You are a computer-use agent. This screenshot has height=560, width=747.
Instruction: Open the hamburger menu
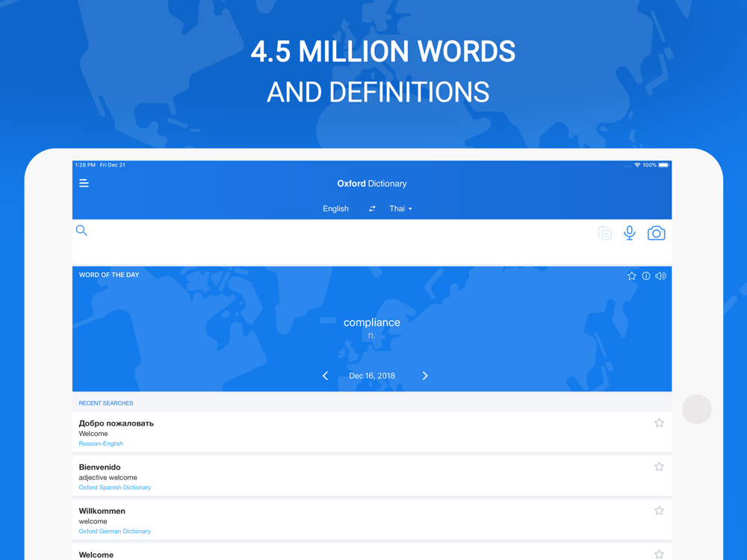pos(84,184)
